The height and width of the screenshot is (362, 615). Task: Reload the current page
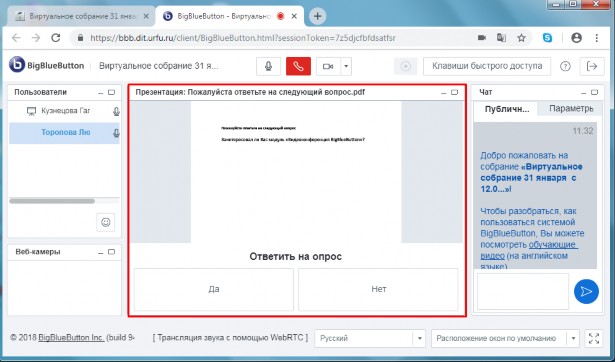56,38
